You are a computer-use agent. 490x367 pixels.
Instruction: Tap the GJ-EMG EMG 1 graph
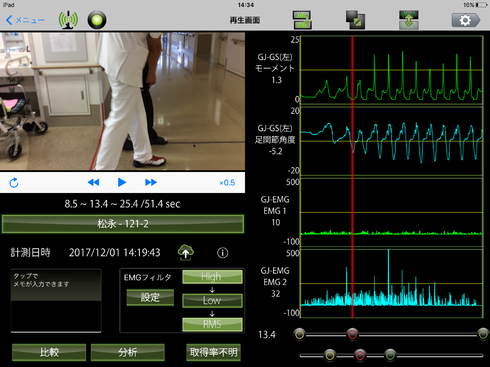392,212
